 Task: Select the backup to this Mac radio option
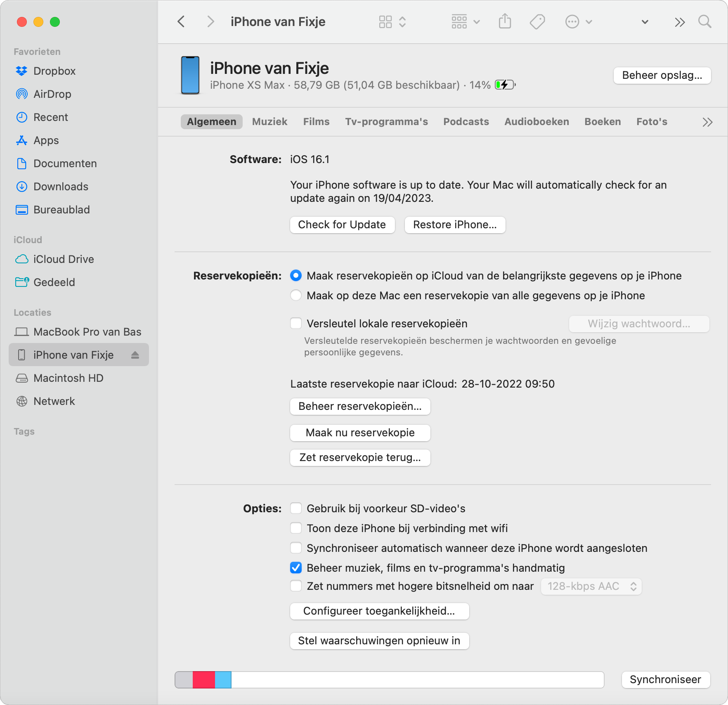point(296,296)
